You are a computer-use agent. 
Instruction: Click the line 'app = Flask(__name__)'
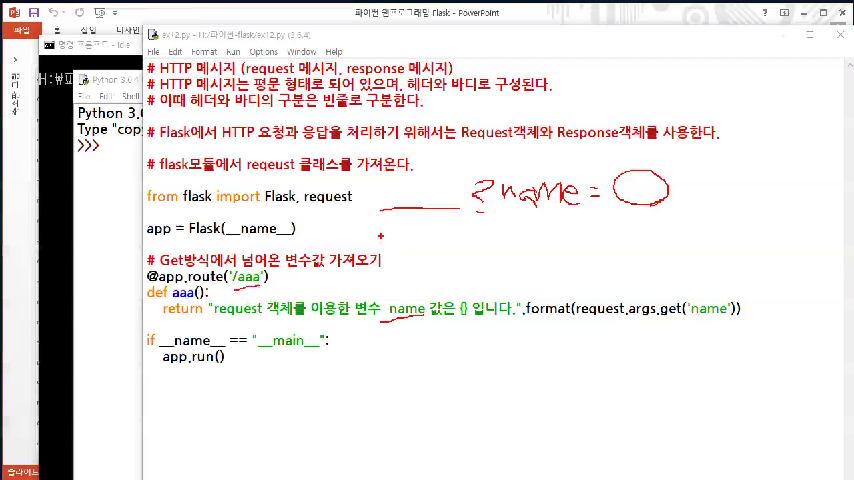tap(221, 228)
